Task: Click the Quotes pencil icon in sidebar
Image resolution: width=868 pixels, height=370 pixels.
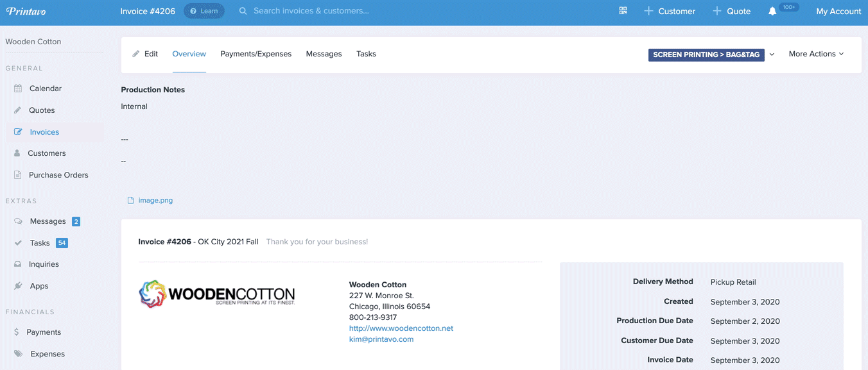Action: [18, 110]
